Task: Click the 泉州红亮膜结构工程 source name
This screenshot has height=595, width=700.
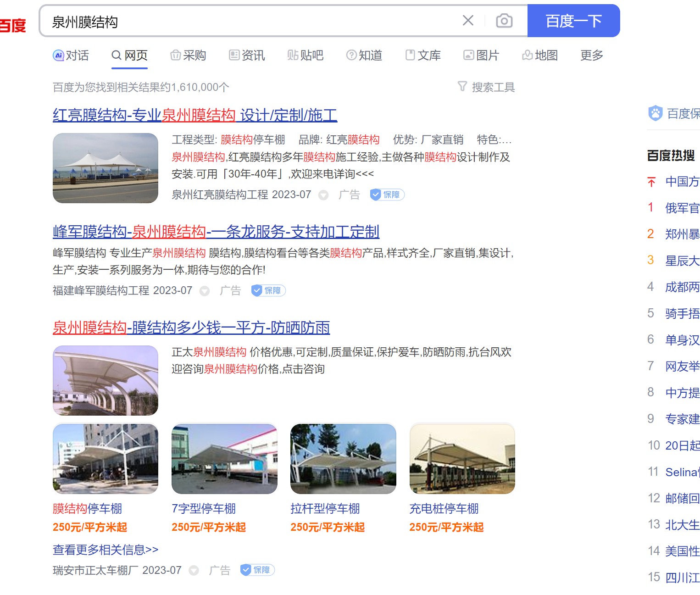Action: [220, 195]
